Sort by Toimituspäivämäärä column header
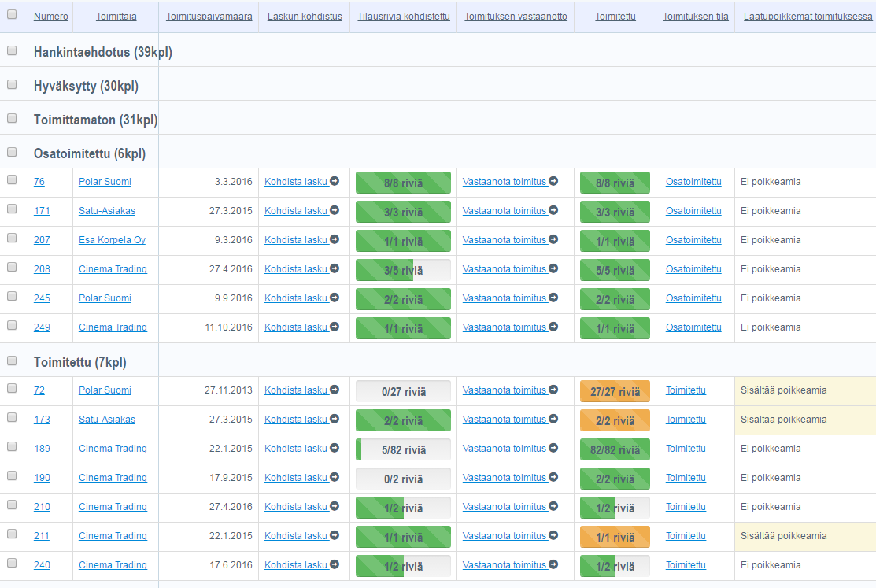 click(208, 17)
